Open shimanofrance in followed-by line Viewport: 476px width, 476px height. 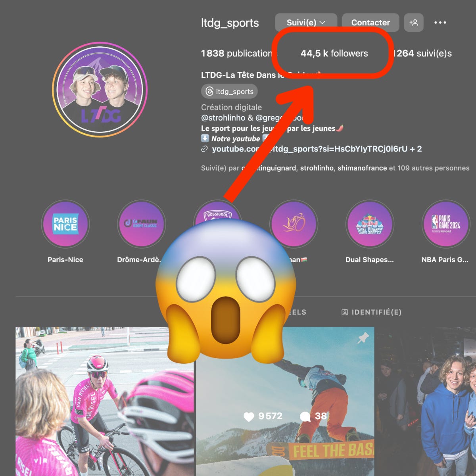point(362,168)
